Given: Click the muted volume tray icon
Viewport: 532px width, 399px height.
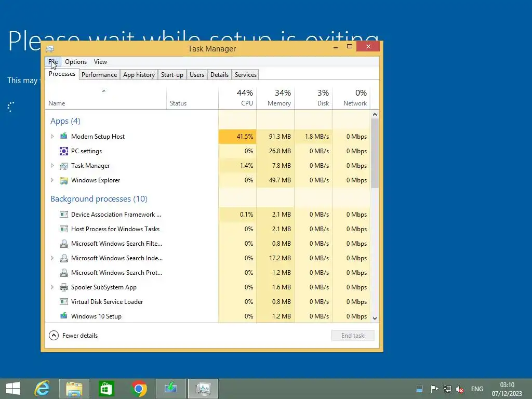Looking at the screenshot, I should click(x=460, y=389).
